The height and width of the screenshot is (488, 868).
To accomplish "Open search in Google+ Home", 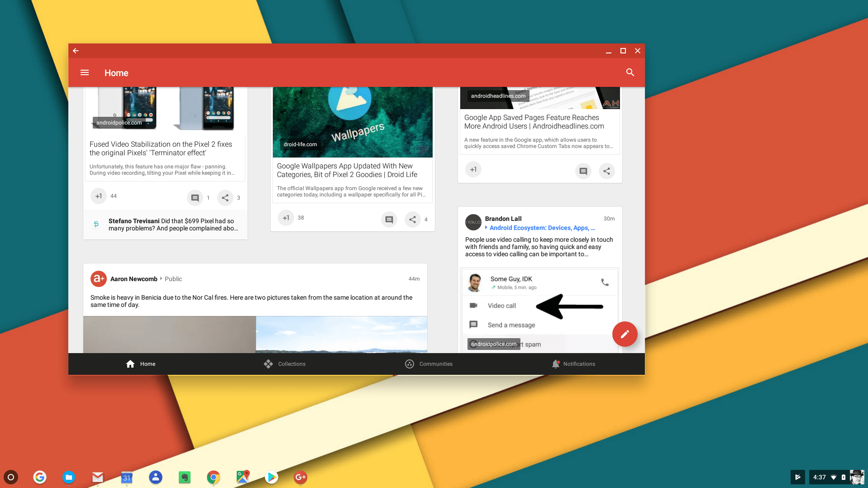I will (630, 72).
